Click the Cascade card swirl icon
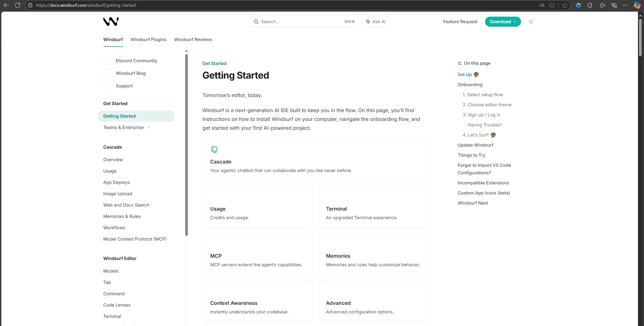Viewport: 644px width, 326px height. point(214,149)
